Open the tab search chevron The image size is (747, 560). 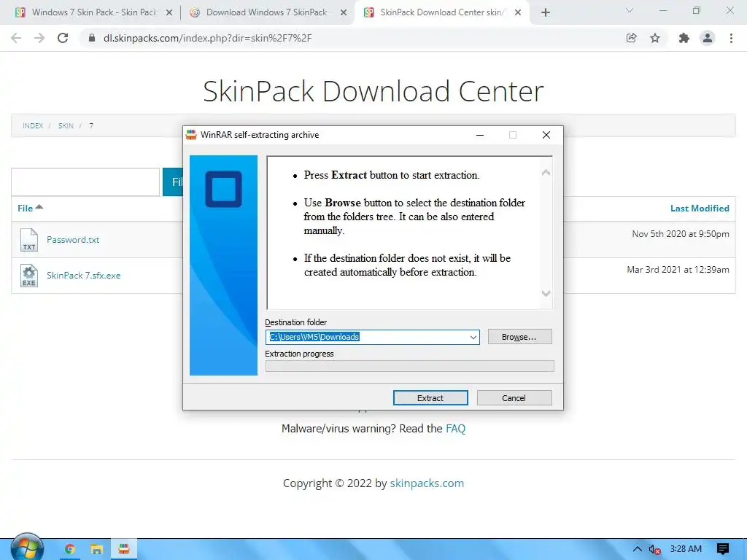pos(630,10)
